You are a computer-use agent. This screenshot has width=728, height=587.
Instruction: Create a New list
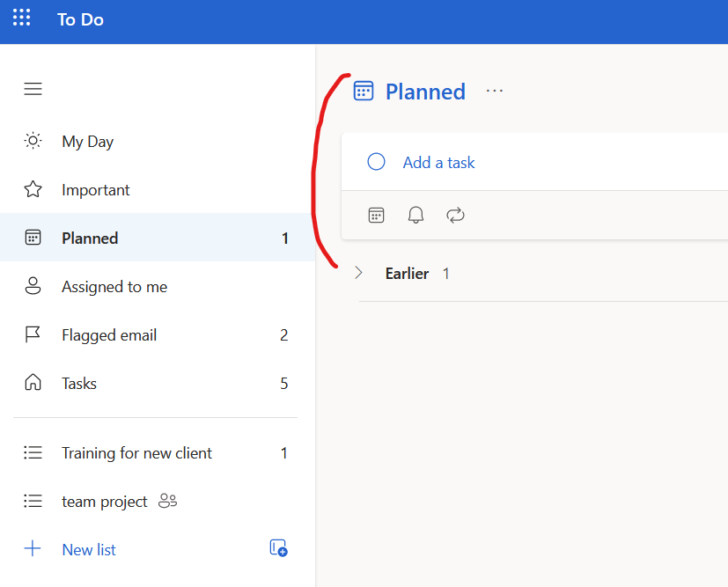[x=89, y=549]
